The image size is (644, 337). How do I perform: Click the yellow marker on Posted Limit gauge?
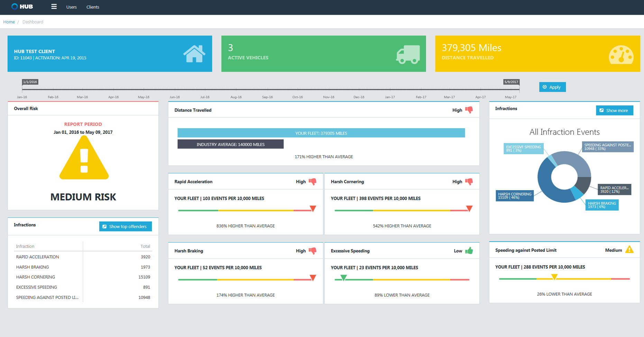[554, 277]
